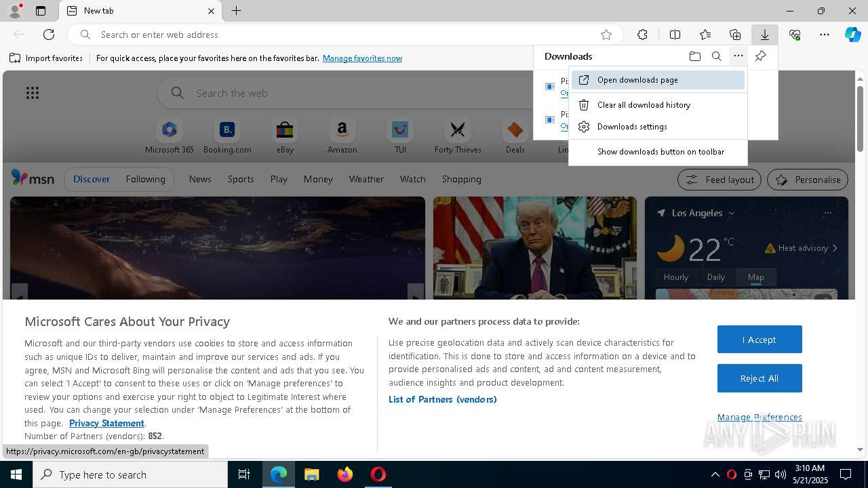The image size is (868, 488).
Task: Close the New tab tab
Action: coord(211,11)
